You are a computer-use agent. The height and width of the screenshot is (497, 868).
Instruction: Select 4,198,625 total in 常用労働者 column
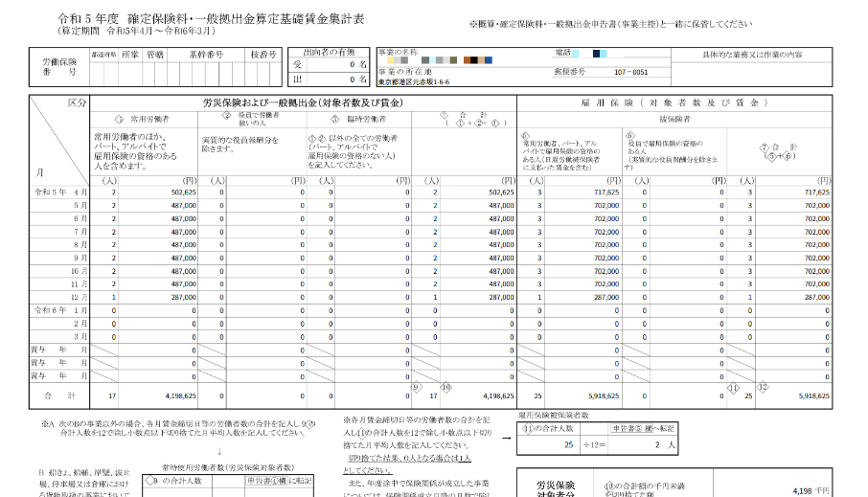(180, 396)
